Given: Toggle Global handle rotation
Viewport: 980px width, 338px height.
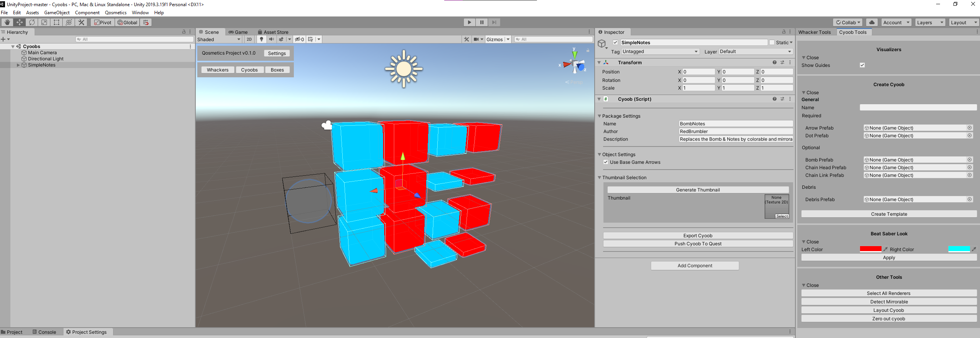Looking at the screenshot, I should tap(127, 22).
